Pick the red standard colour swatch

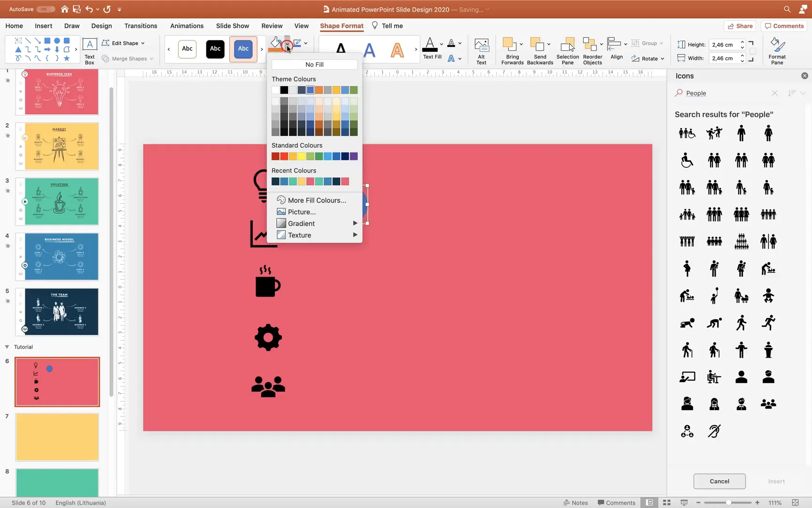[284, 156]
